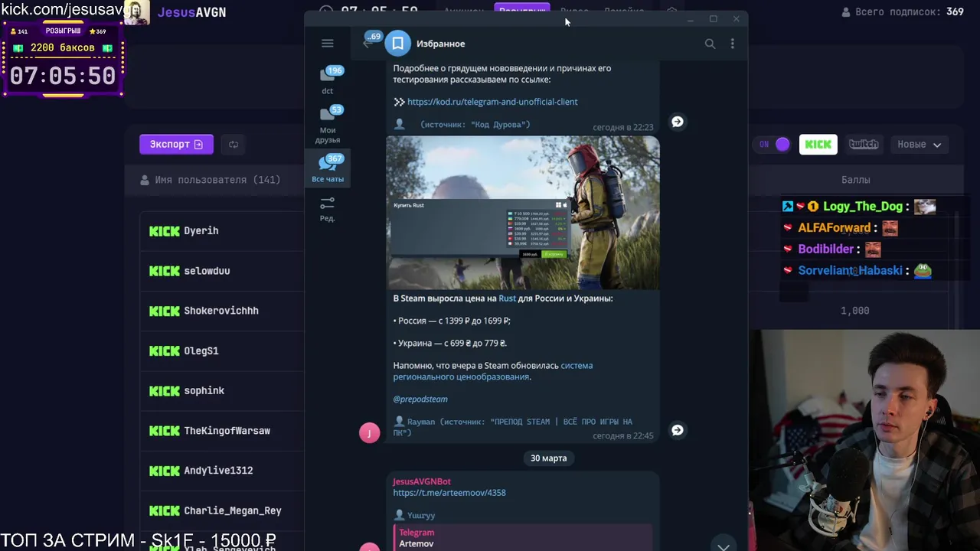Click the 30 марта date badge

point(549,458)
